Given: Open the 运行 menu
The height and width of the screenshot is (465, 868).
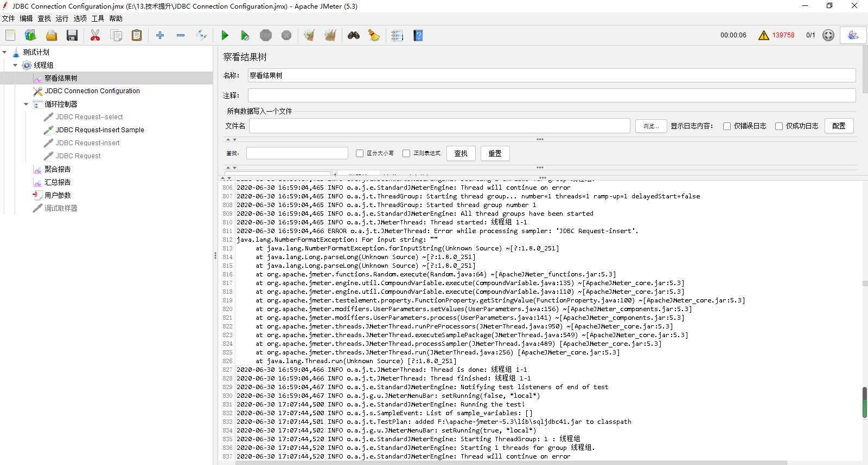Looking at the screenshot, I should pyautogui.click(x=62, y=18).
